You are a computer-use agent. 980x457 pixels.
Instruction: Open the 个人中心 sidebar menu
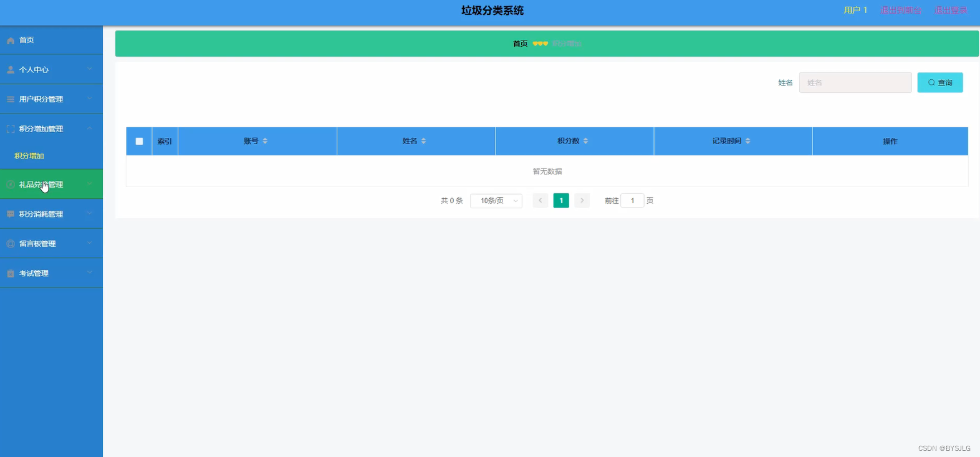point(51,69)
